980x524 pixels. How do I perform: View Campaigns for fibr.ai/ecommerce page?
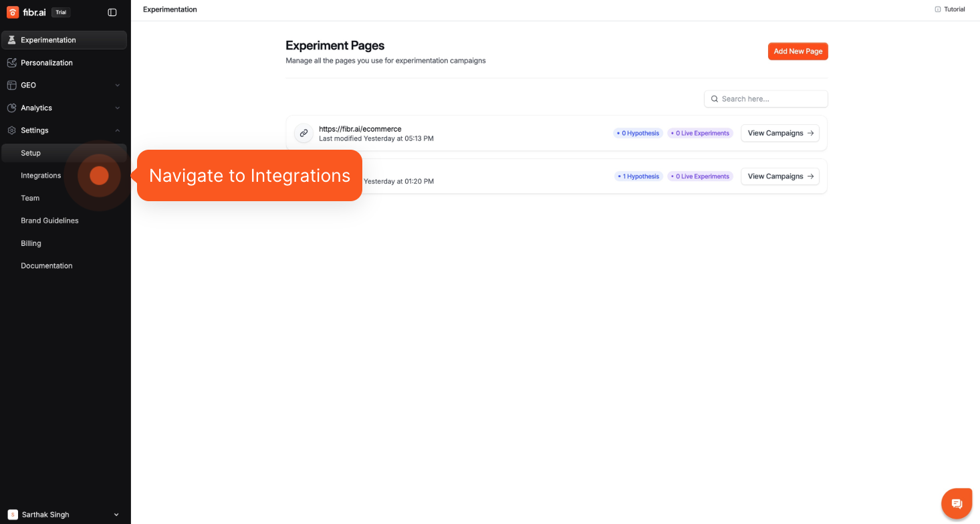tap(779, 133)
